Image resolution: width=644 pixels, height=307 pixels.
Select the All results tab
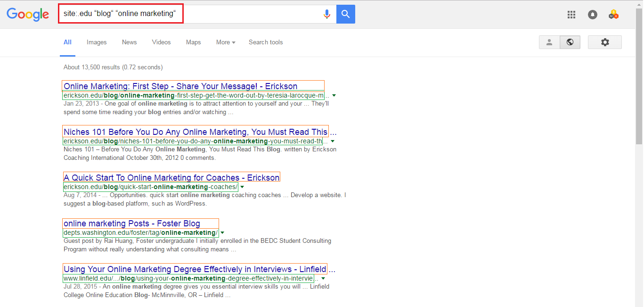coord(67,42)
